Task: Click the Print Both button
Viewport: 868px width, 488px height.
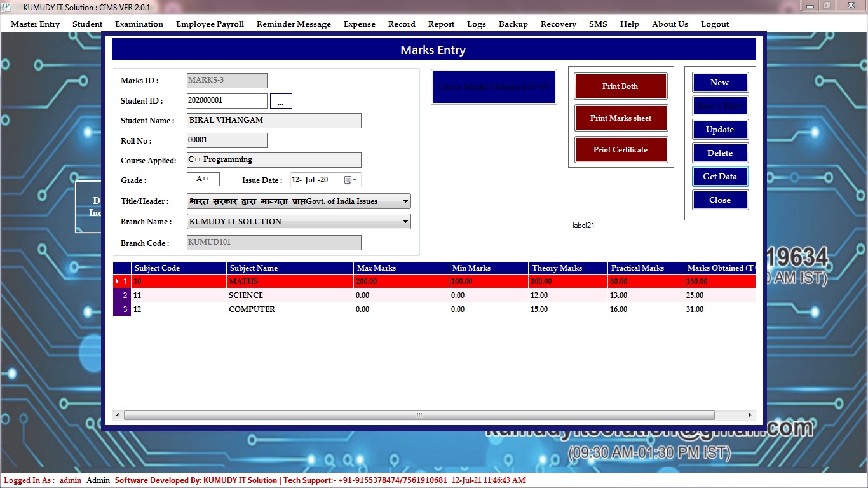Action: click(620, 86)
